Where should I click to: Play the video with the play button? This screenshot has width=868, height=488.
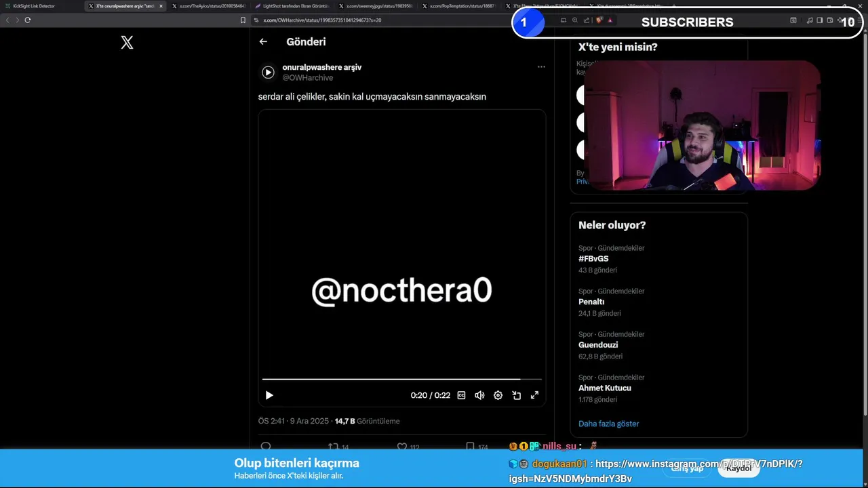(269, 395)
